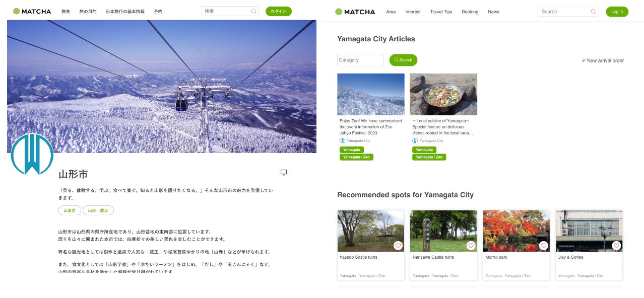644x298 pixels.
Task: Click the 山形県 tag
Action: [x=70, y=210]
